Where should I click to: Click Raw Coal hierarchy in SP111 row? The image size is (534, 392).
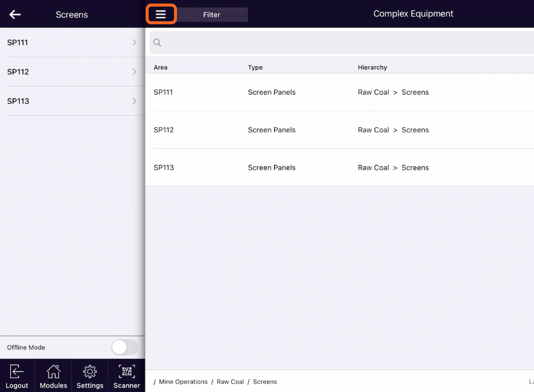pos(373,92)
